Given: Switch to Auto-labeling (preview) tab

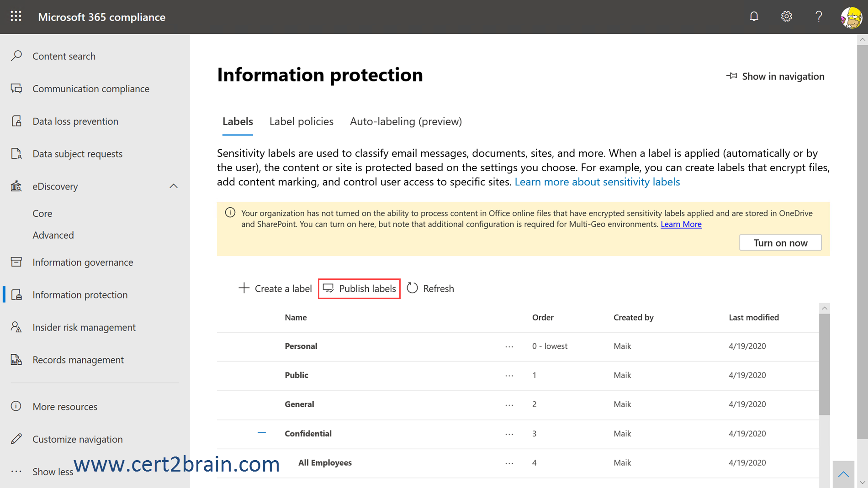Looking at the screenshot, I should [406, 121].
